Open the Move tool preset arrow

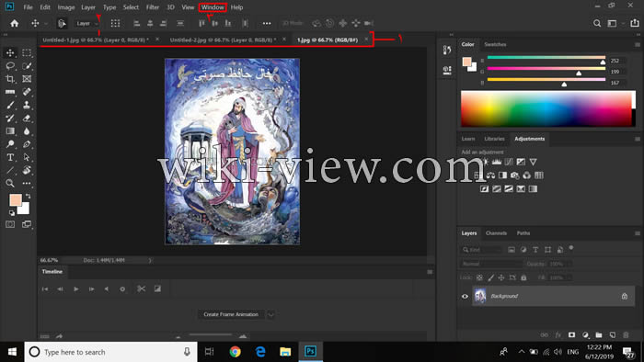pyautogui.click(x=46, y=24)
